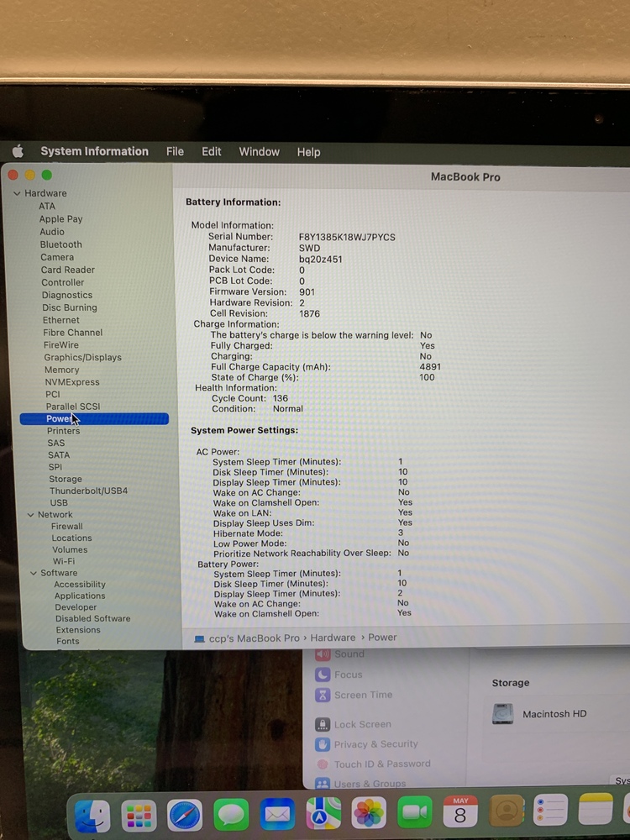The height and width of the screenshot is (840, 630).
Task: Open the Window menu
Action: [259, 151]
